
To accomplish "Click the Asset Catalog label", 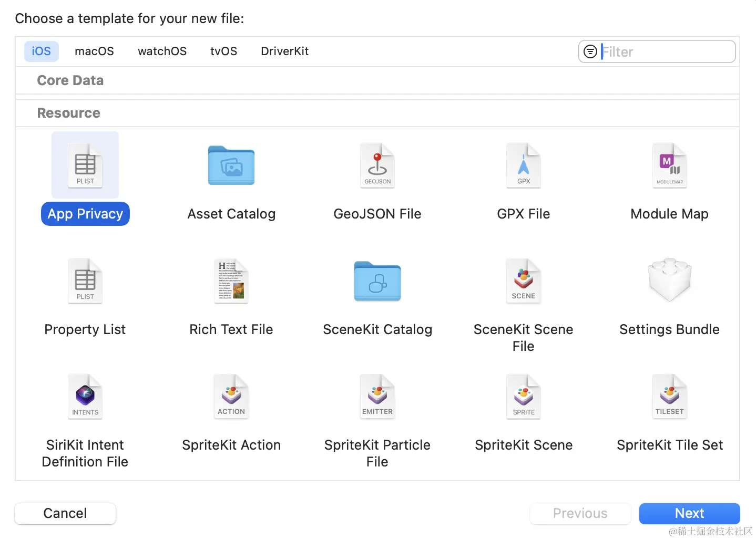I will click(231, 214).
